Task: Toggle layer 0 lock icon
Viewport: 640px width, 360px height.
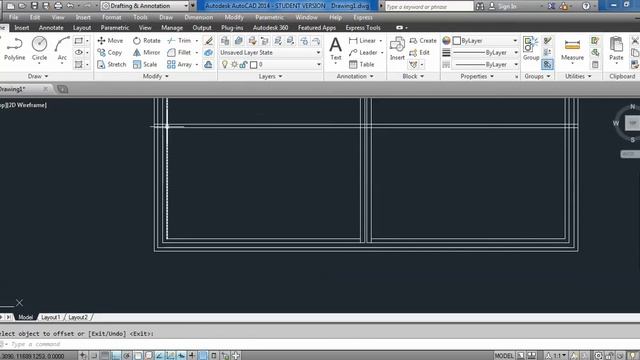Action: 244,64
